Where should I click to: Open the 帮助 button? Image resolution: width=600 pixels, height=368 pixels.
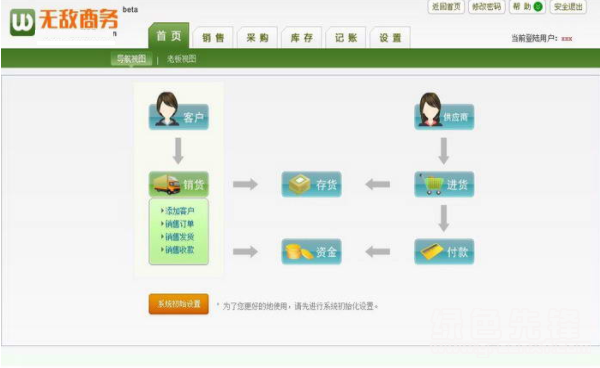coord(527,7)
